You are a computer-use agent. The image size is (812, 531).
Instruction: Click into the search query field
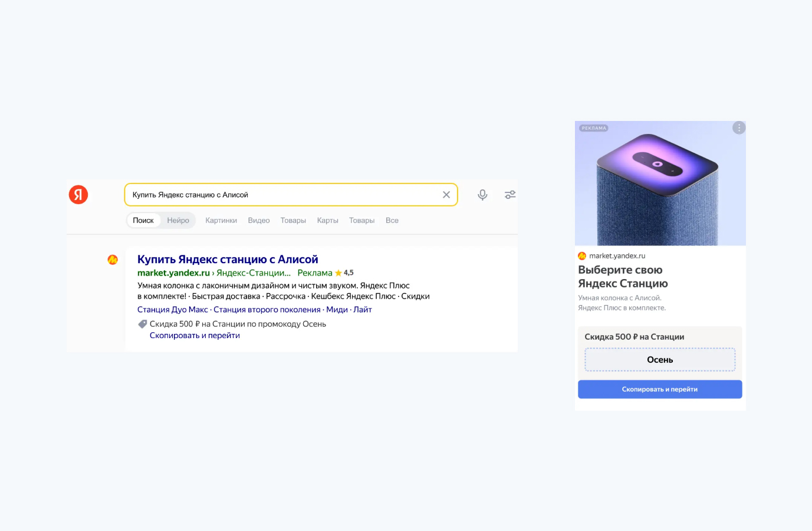pos(283,195)
